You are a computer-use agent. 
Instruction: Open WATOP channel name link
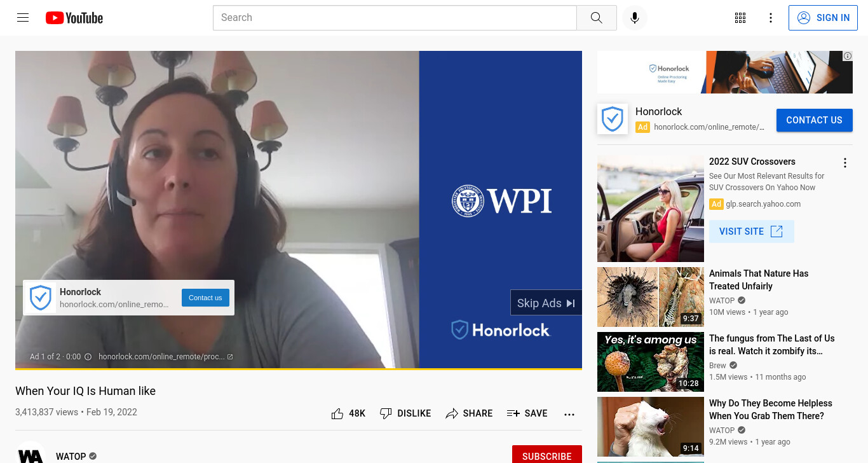pyautogui.click(x=71, y=456)
